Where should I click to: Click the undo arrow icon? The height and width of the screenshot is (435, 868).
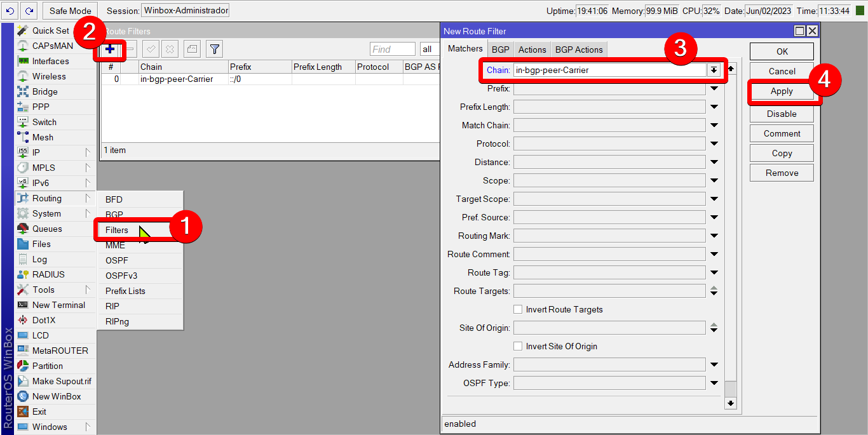[x=10, y=11]
